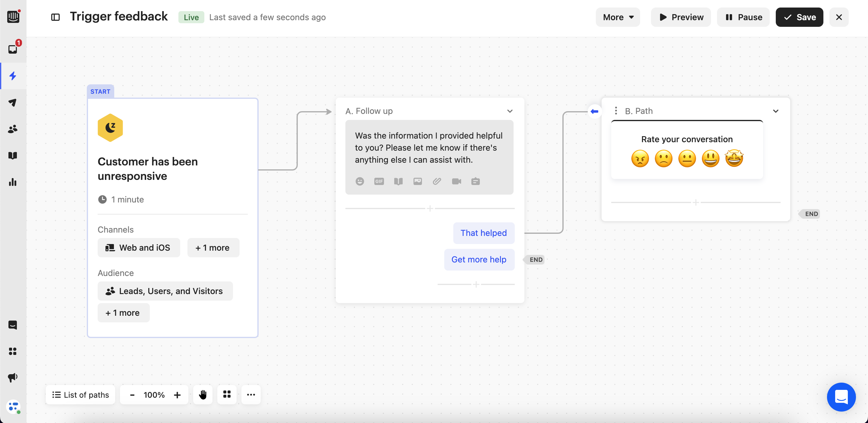Open Reports bar chart icon
Viewport: 868px width, 423px height.
tap(13, 182)
